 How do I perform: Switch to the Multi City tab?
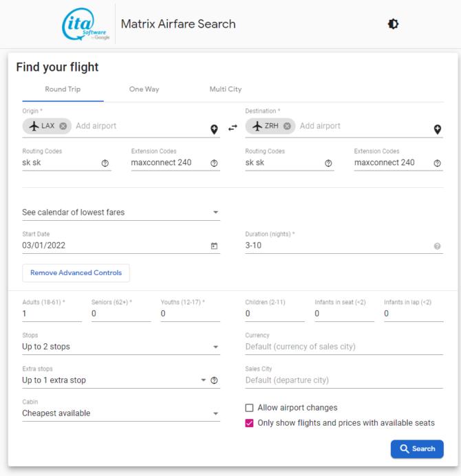[x=226, y=89]
